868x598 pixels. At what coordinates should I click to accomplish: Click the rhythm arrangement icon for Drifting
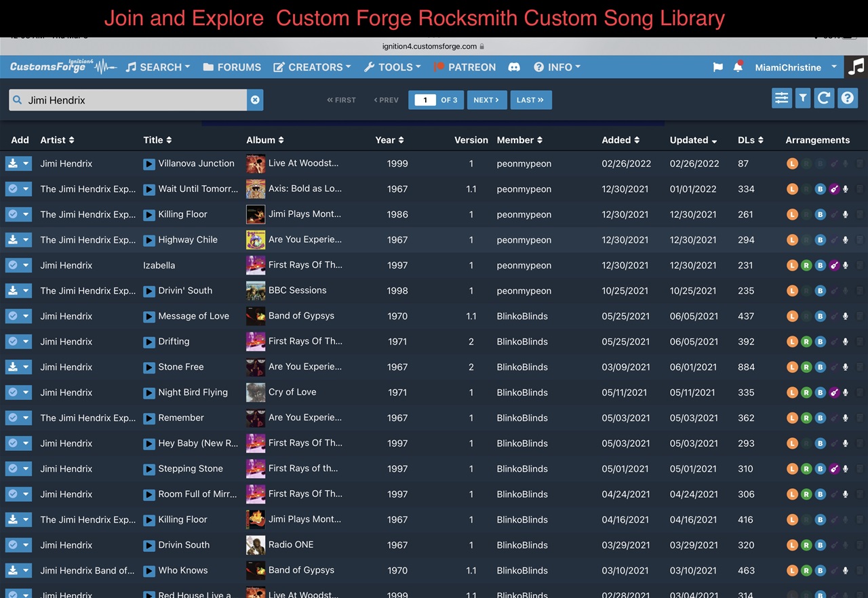[x=806, y=342]
